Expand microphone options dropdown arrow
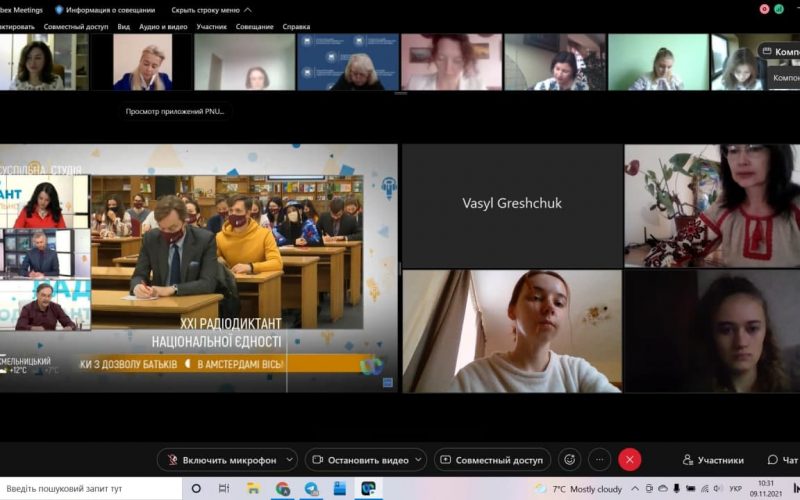Image resolution: width=800 pixels, height=500 pixels. pyautogui.click(x=290, y=460)
